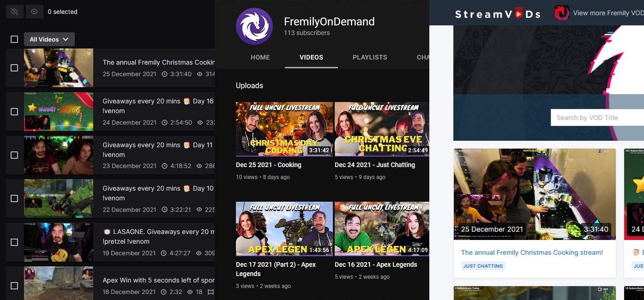Viewport: 644px width, 300px height.
Task: Open the PLAYLISTS channel tab
Action: tap(370, 57)
